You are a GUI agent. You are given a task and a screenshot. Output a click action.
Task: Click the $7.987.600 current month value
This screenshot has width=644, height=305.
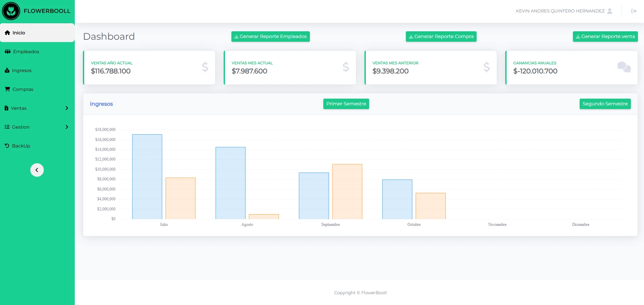coord(249,71)
